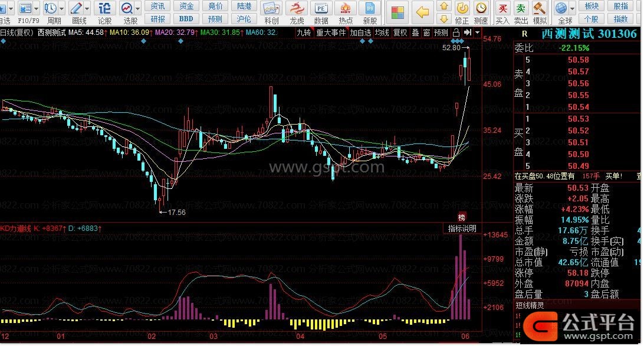Toggle the 重大事件 major events display
The image size is (644, 346).
click(x=331, y=32)
